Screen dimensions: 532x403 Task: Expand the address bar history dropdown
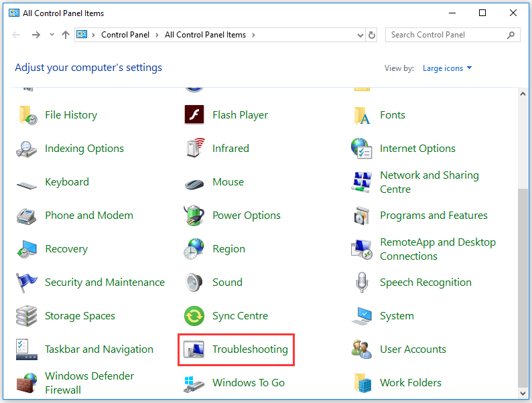tap(360, 35)
